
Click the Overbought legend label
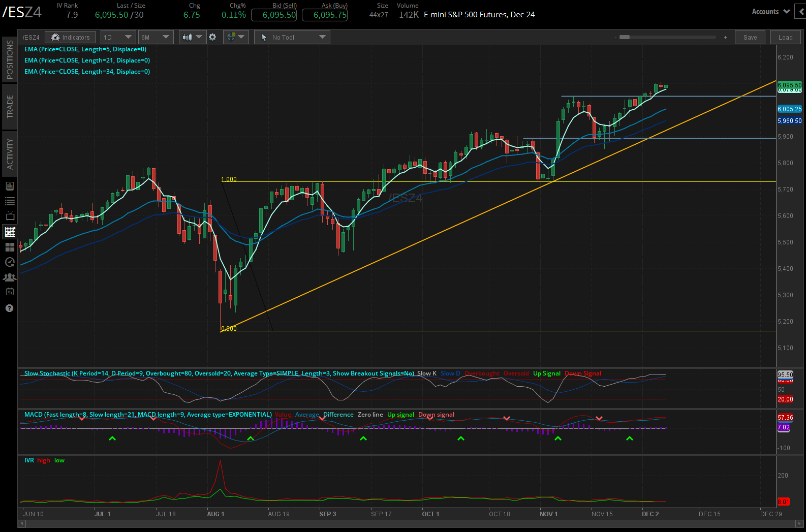(482, 373)
